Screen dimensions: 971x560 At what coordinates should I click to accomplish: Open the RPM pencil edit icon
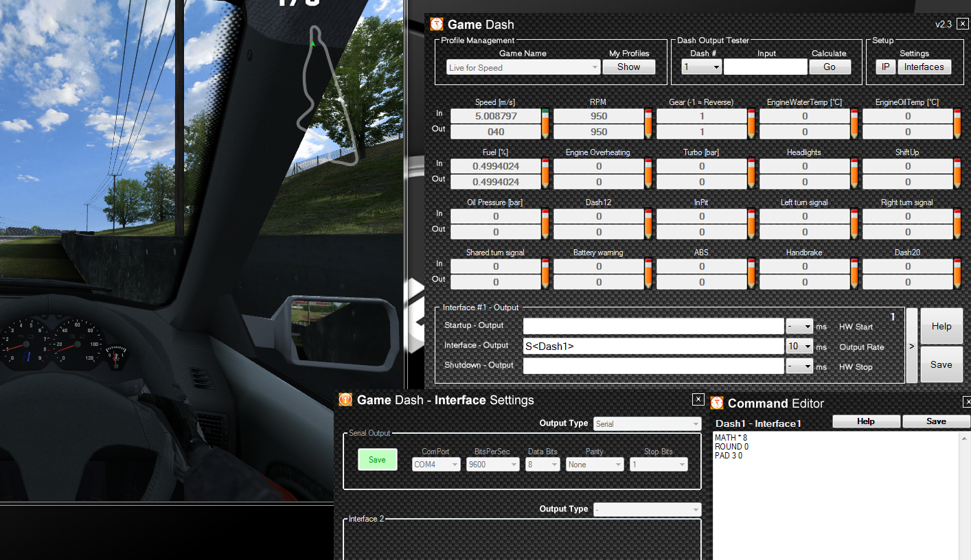pyautogui.click(x=648, y=124)
